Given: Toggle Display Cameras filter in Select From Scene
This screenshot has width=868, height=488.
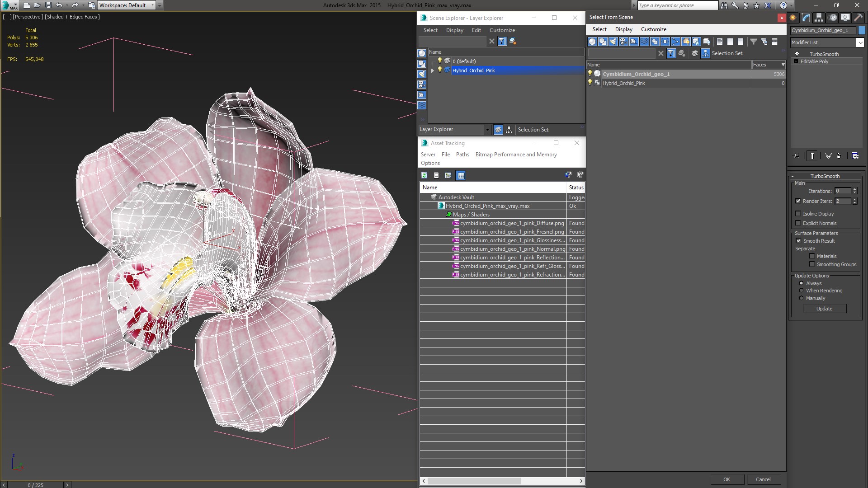Looking at the screenshot, I should [623, 42].
